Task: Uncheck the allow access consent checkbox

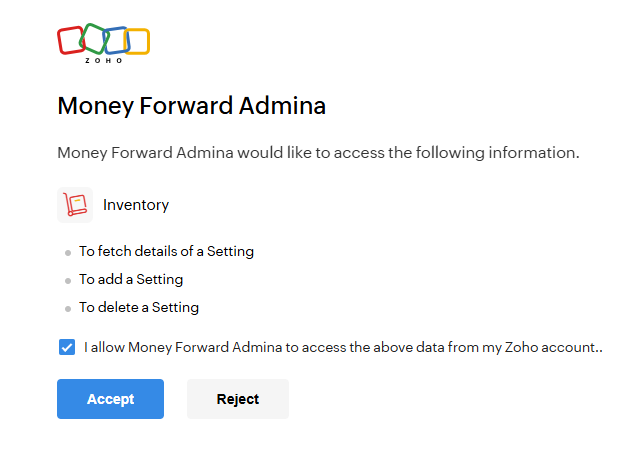Action: point(67,348)
